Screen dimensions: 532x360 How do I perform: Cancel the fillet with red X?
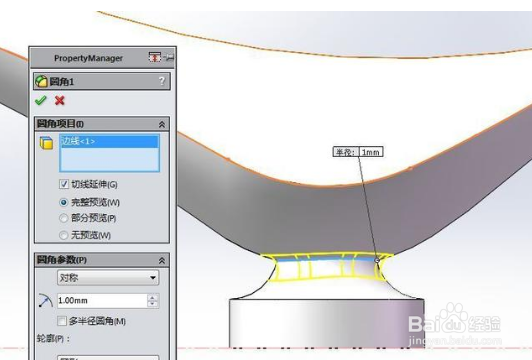pos(59,100)
